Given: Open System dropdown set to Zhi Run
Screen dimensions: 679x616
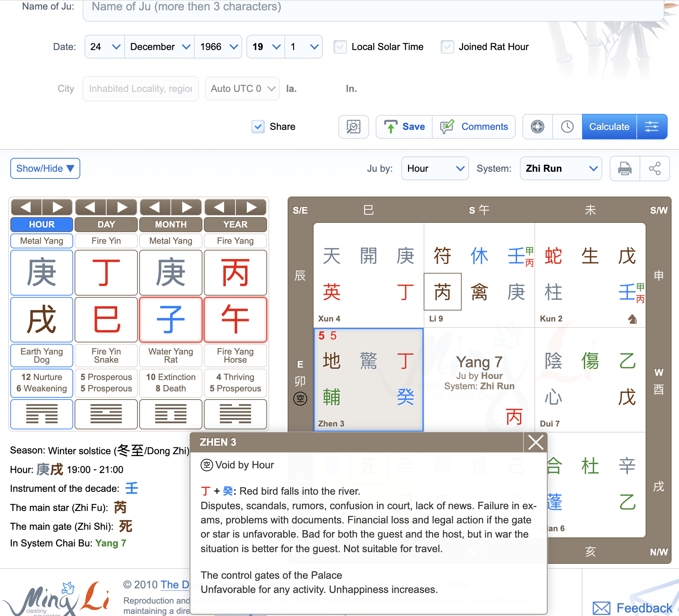Looking at the screenshot, I should point(561,169).
